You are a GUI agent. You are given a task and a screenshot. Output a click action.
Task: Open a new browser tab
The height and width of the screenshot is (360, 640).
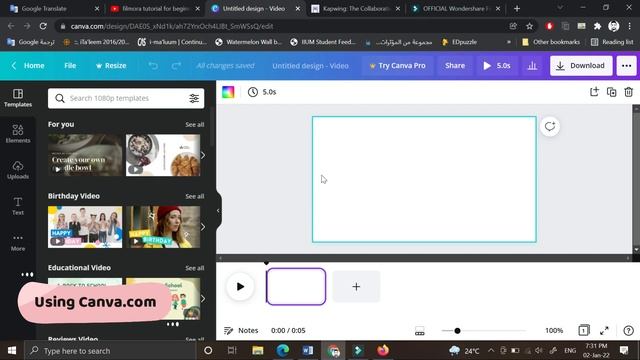pos(517,9)
